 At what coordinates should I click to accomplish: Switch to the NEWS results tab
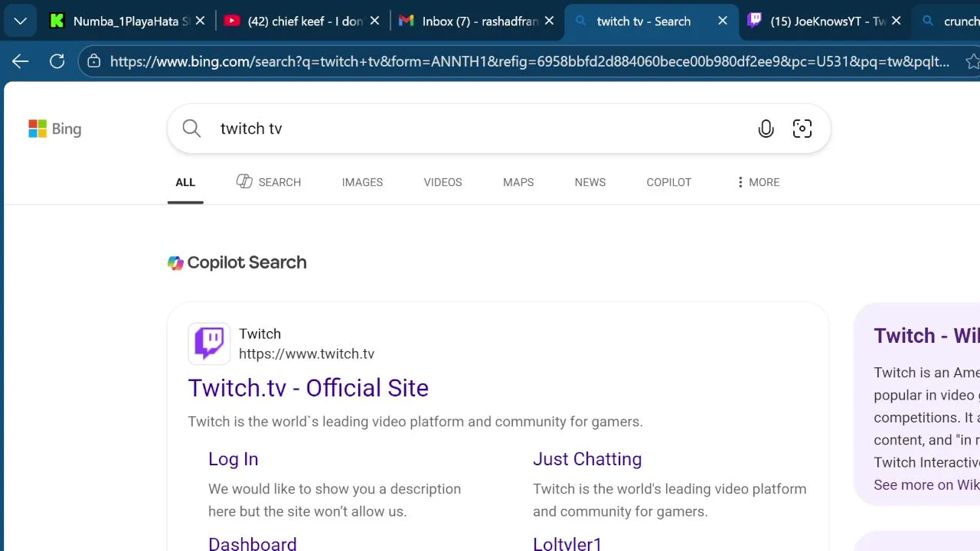point(590,182)
